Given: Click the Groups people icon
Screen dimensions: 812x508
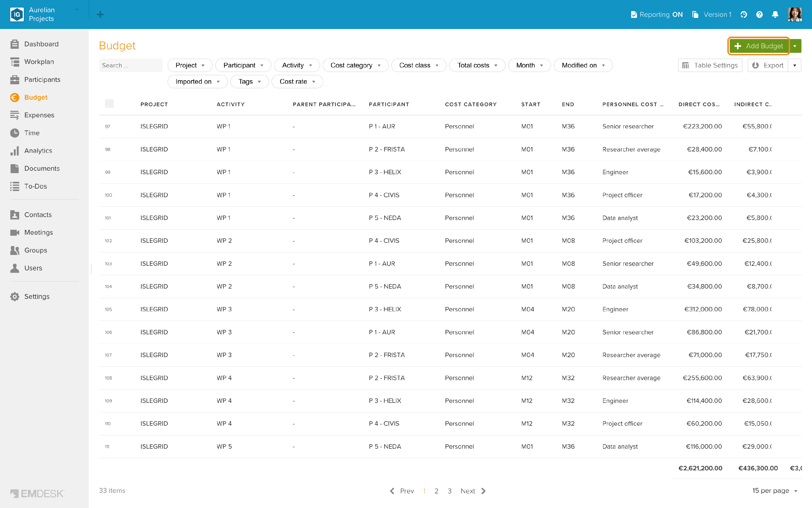Looking at the screenshot, I should (14, 250).
